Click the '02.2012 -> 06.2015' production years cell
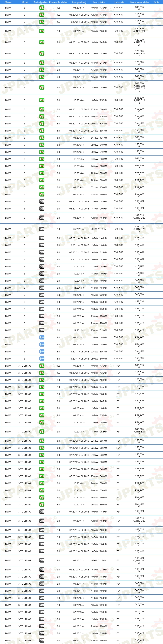This screenshot has width=163, height=644. [x=79, y=394]
